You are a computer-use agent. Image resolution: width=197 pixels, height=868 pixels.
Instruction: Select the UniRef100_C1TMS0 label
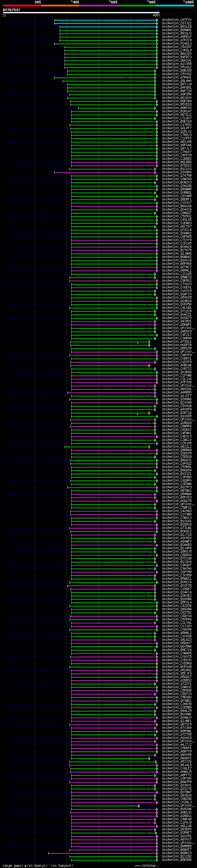(x=176, y=125)
